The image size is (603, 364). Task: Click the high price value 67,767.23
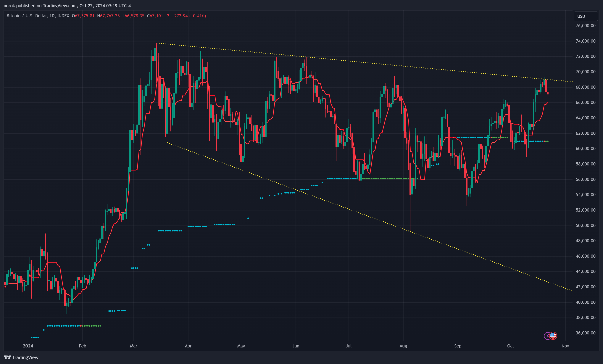click(x=110, y=16)
